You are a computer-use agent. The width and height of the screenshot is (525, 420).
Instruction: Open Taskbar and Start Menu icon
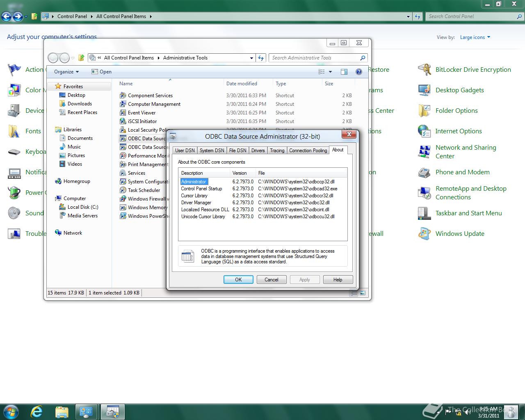[424, 213]
